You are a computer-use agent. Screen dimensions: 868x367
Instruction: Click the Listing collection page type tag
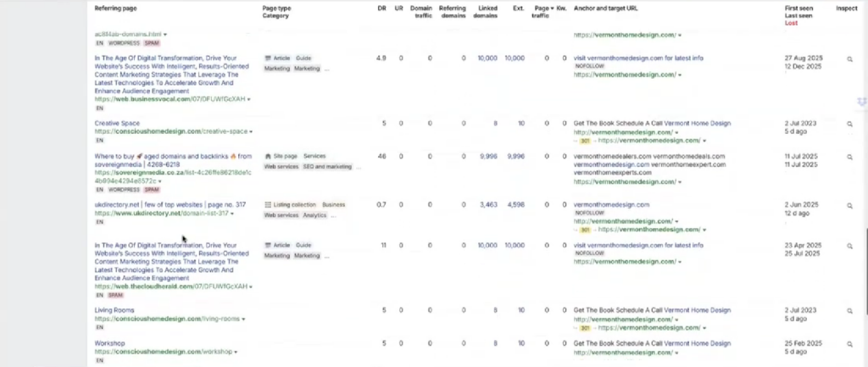(291, 205)
